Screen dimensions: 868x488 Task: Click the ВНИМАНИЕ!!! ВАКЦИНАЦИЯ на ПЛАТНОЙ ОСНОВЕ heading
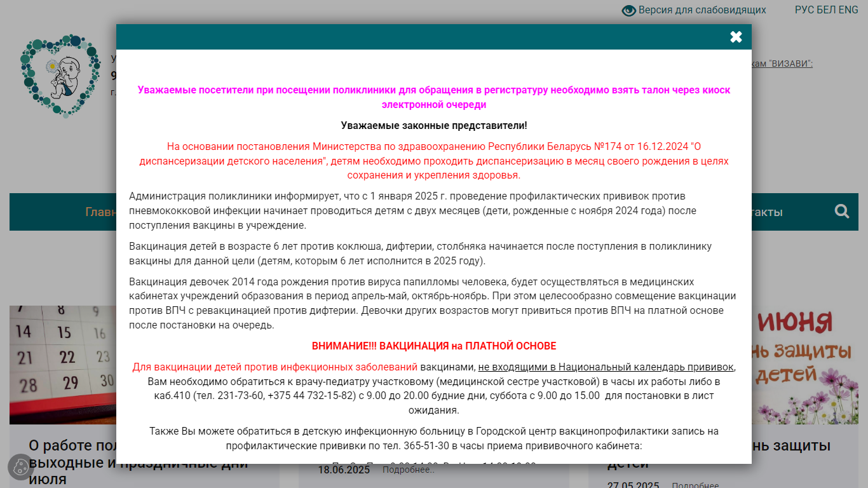pyautogui.click(x=434, y=346)
